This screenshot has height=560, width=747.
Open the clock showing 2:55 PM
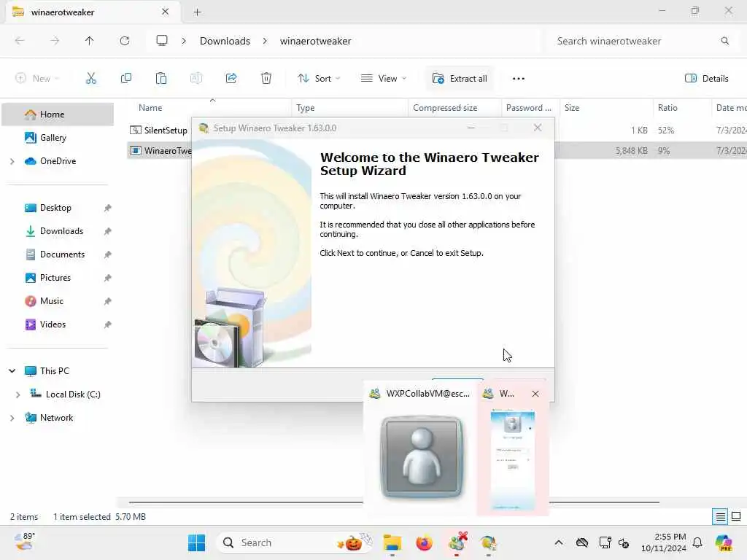[x=664, y=542]
